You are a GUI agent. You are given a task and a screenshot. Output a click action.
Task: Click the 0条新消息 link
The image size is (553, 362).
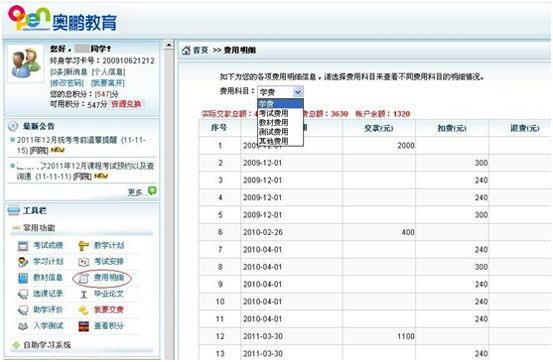pos(69,72)
